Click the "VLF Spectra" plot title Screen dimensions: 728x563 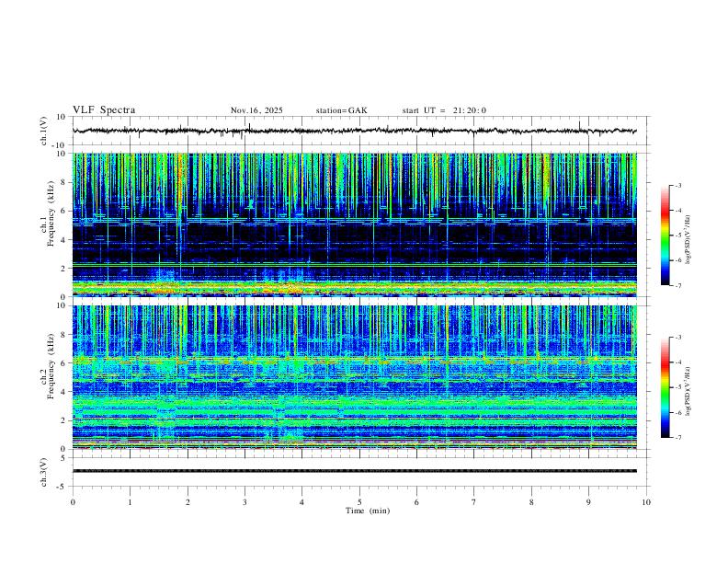pos(104,110)
